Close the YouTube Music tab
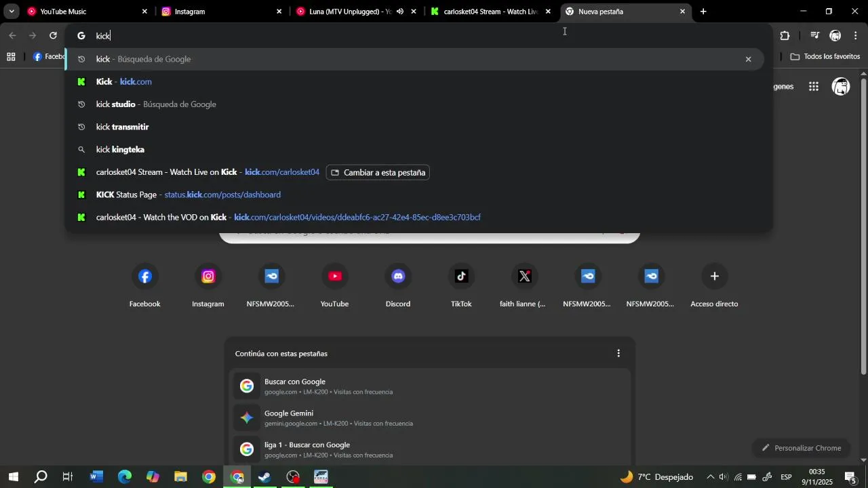Screen dimensions: 868x488 coord(144,12)
